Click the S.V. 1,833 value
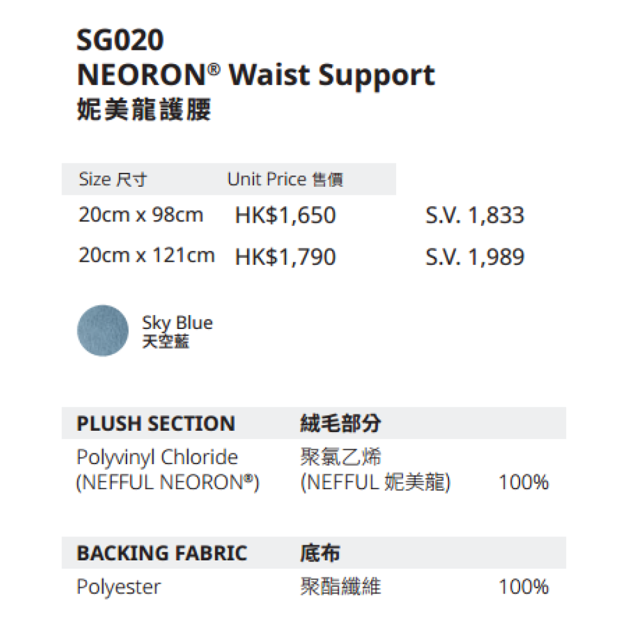 pyautogui.click(x=475, y=215)
